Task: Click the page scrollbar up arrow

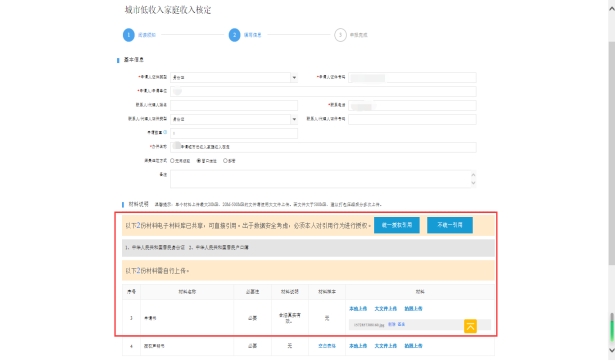Action: (x=611, y=9)
